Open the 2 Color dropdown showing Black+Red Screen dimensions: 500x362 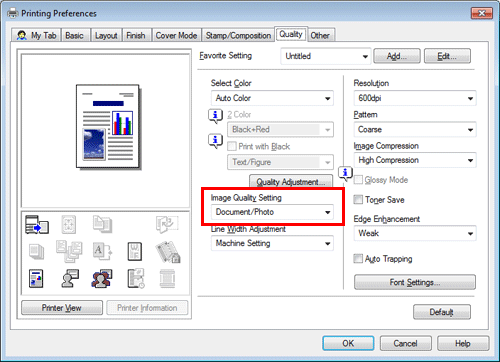point(280,129)
